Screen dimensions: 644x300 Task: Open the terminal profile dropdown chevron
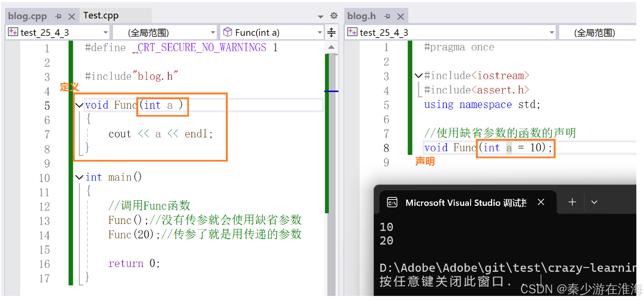tap(594, 202)
